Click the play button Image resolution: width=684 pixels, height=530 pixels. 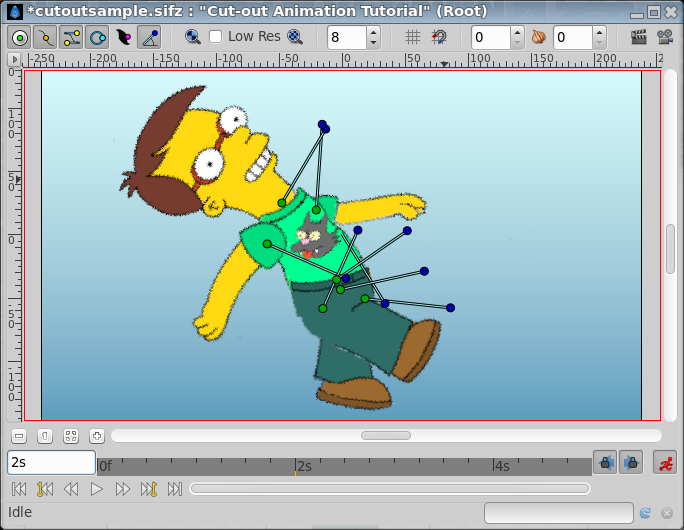[x=96, y=489]
